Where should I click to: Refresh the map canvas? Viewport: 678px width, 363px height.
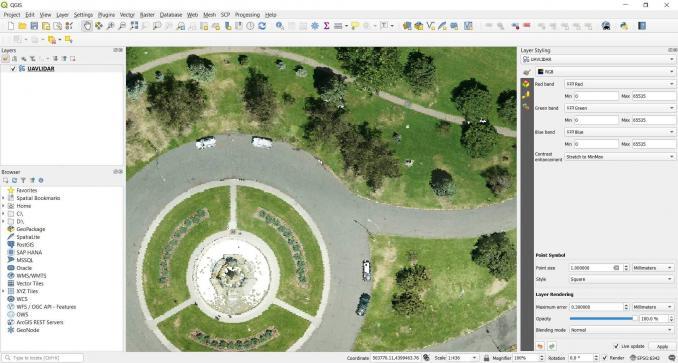pyautogui.click(x=262, y=26)
